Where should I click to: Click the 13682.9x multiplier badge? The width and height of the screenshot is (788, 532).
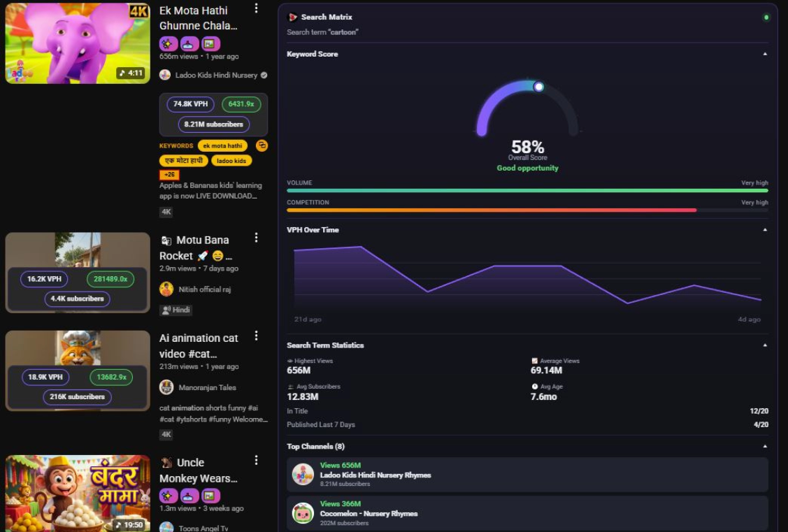[112, 377]
